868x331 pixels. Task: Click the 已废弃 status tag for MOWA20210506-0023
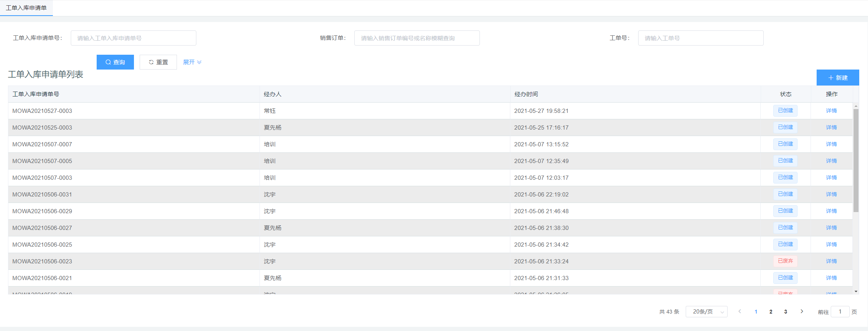(785, 261)
